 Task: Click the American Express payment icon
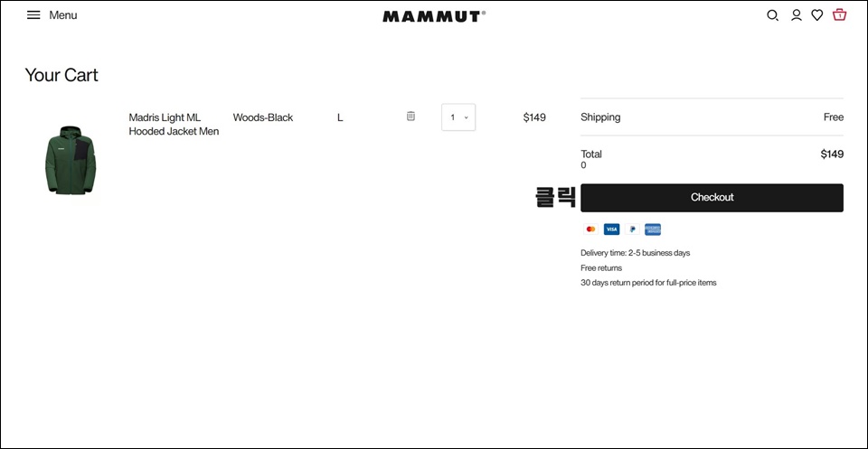coord(653,229)
